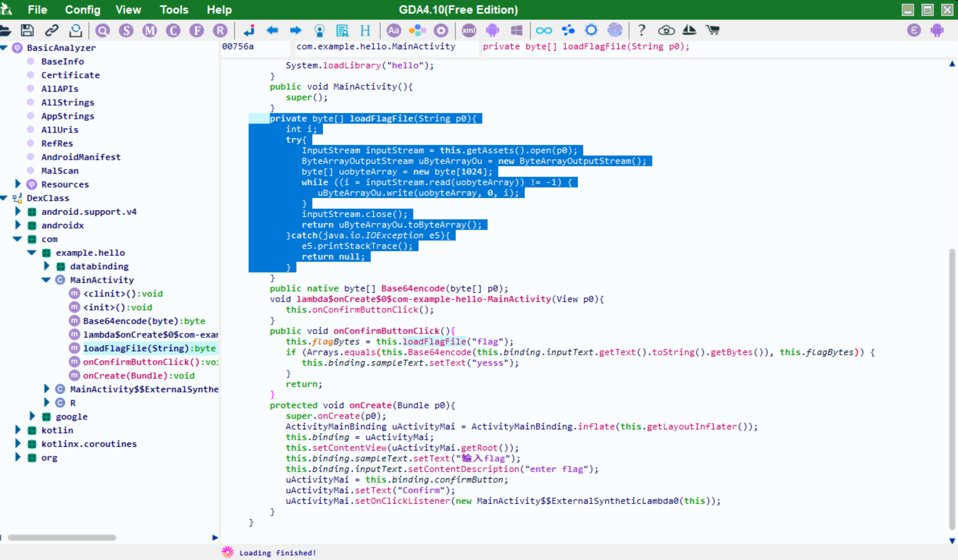This screenshot has width=958, height=560.
Task: Collapse the MainActivity class node
Action: pos(46,280)
